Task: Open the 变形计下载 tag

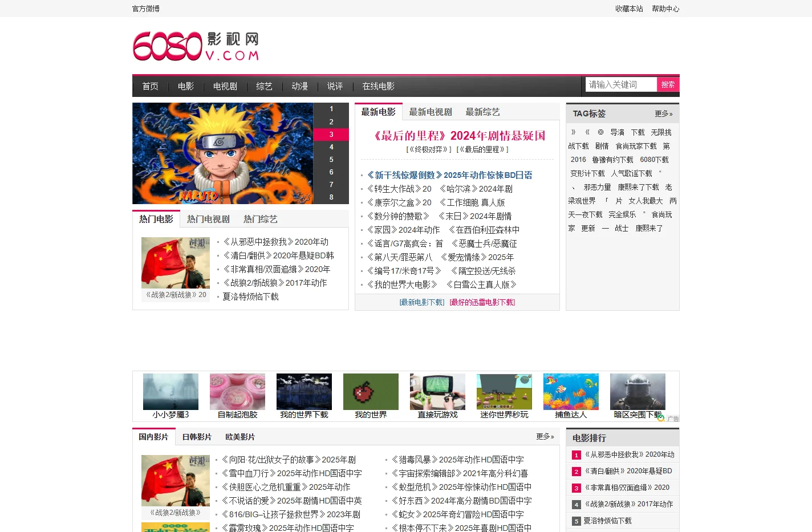Action: point(588,173)
